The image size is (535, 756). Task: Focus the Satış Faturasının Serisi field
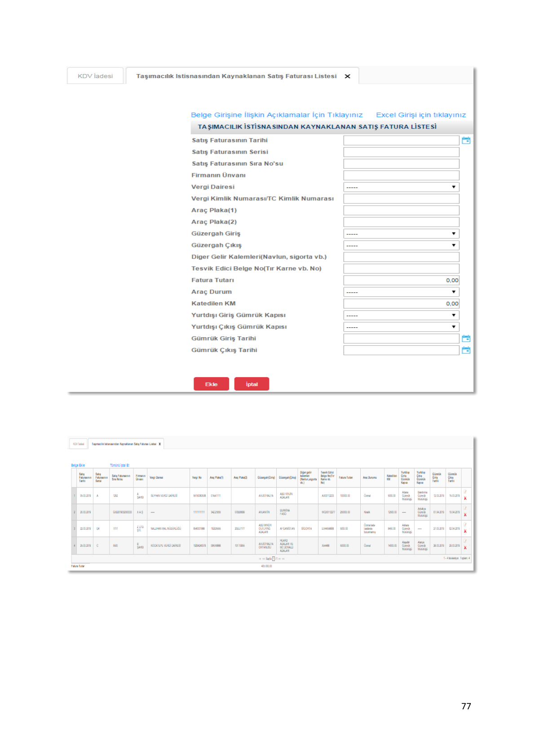[x=401, y=152]
